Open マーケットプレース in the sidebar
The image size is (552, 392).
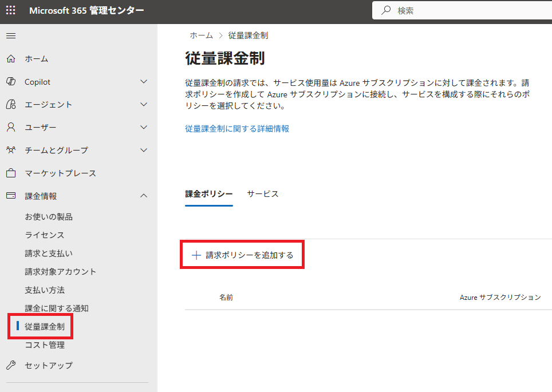click(x=60, y=173)
